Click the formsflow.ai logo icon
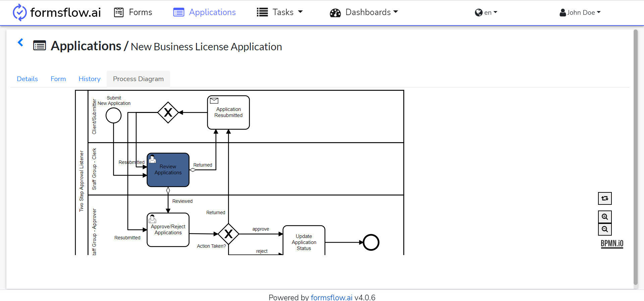644x301 pixels. coord(19,12)
